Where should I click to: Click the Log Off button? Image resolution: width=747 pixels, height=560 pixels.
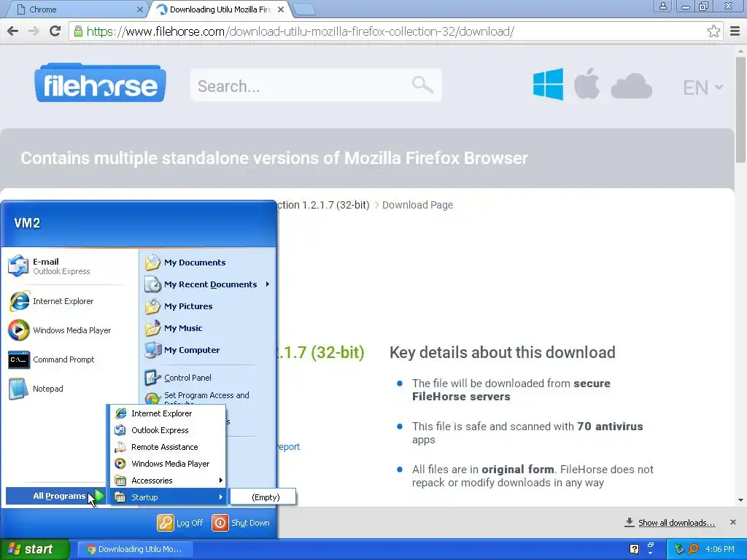[x=181, y=523]
